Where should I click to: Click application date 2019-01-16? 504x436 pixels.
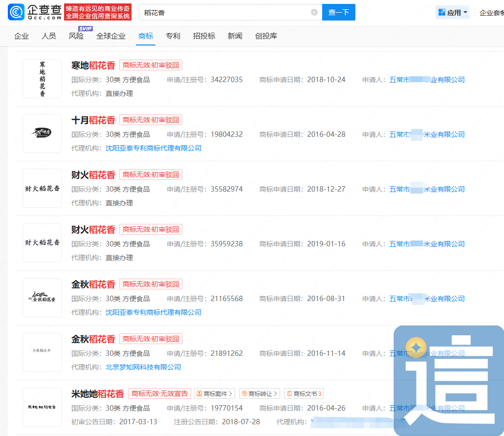pos(326,244)
